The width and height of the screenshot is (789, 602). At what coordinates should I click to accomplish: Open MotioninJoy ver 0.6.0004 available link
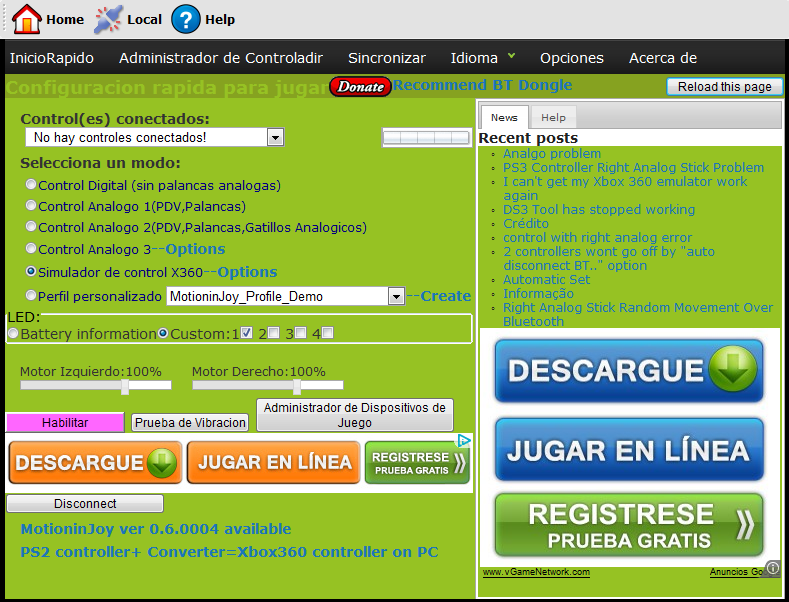[x=156, y=529]
